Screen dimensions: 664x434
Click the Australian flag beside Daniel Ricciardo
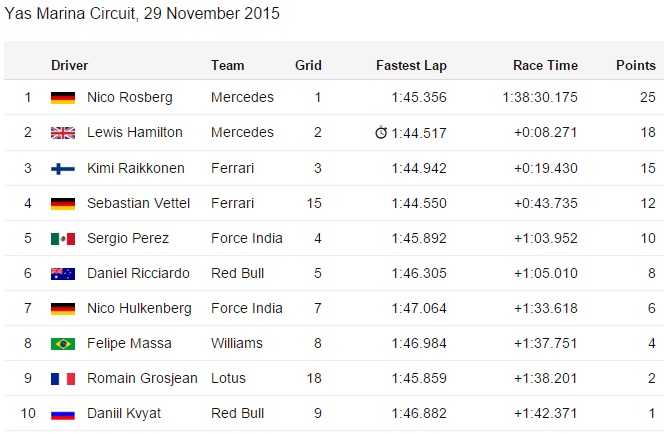tap(63, 274)
